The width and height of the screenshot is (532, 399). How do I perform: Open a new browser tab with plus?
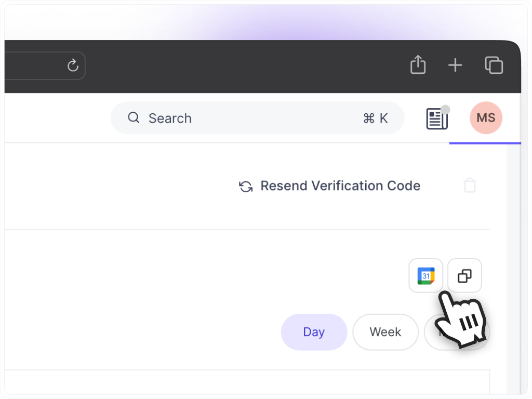click(455, 65)
